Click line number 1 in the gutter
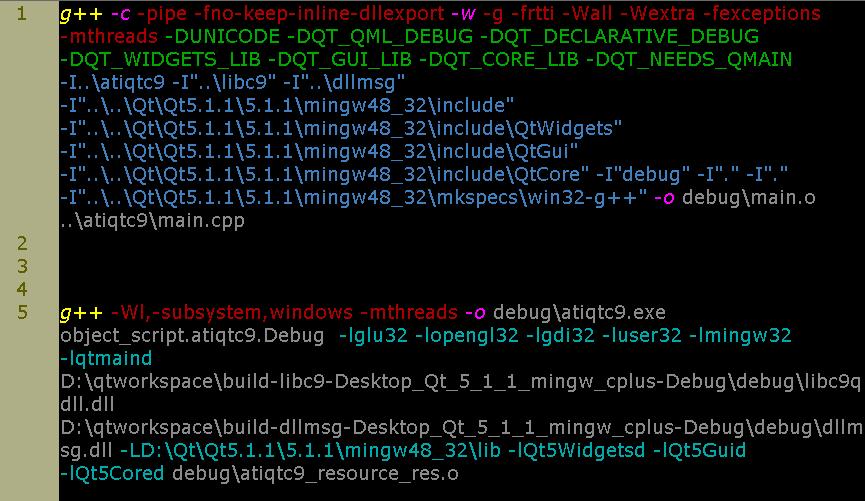The height and width of the screenshot is (501, 865). point(22,14)
